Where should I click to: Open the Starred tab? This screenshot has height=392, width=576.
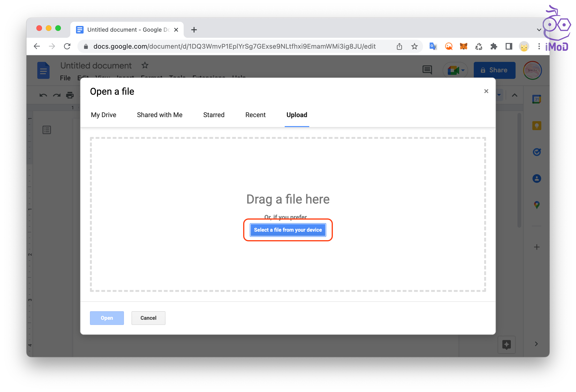click(x=214, y=115)
